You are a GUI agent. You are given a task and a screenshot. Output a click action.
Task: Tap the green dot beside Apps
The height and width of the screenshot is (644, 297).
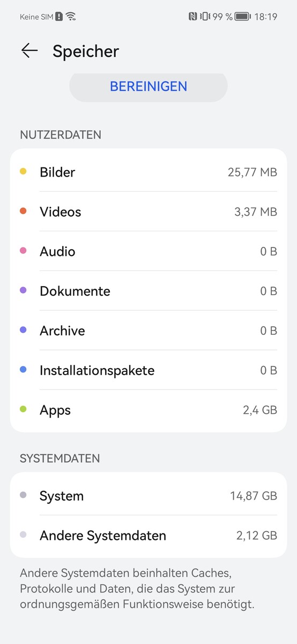click(23, 409)
